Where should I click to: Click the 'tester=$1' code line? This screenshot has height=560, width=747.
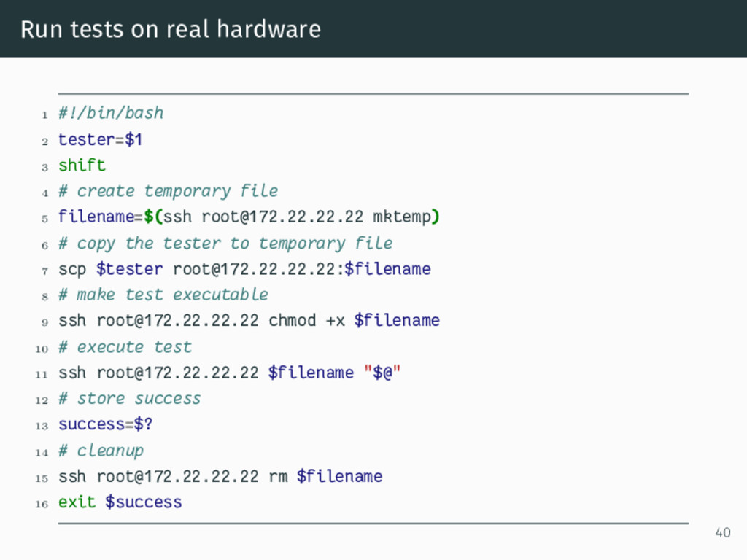coord(100,139)
